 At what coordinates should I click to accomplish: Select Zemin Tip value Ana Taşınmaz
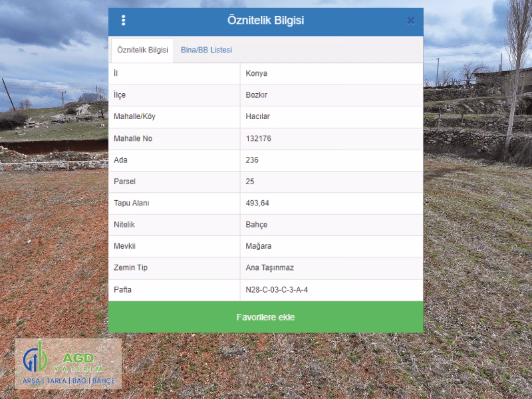click(270, 268)
